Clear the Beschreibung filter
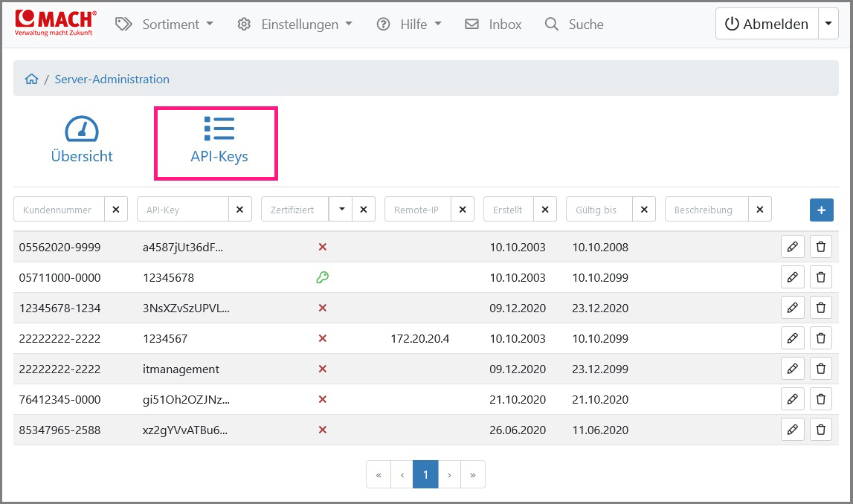 point(760,210)
